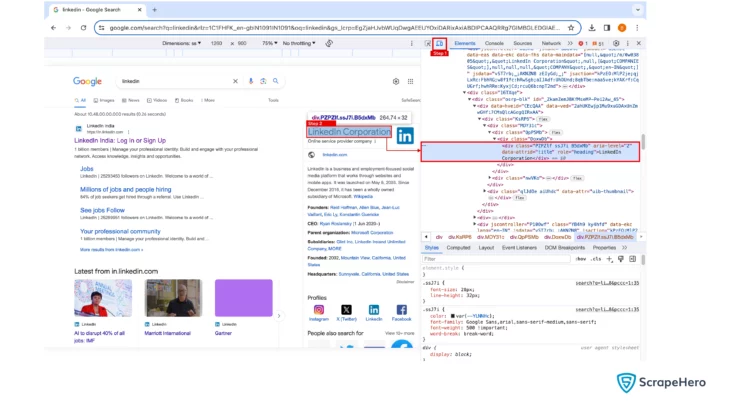Toggle rendering emulations paintbrush icon
744x413 pixels.
(621, 259)
